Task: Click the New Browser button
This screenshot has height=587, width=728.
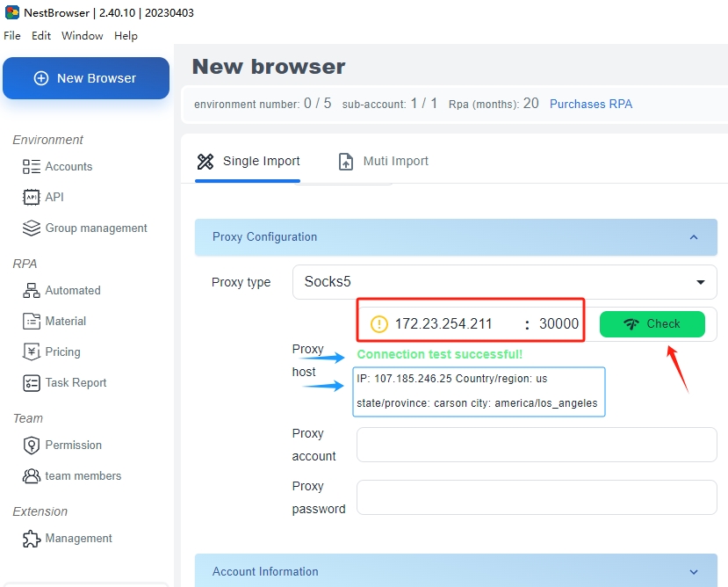Action: click(86, 78)
